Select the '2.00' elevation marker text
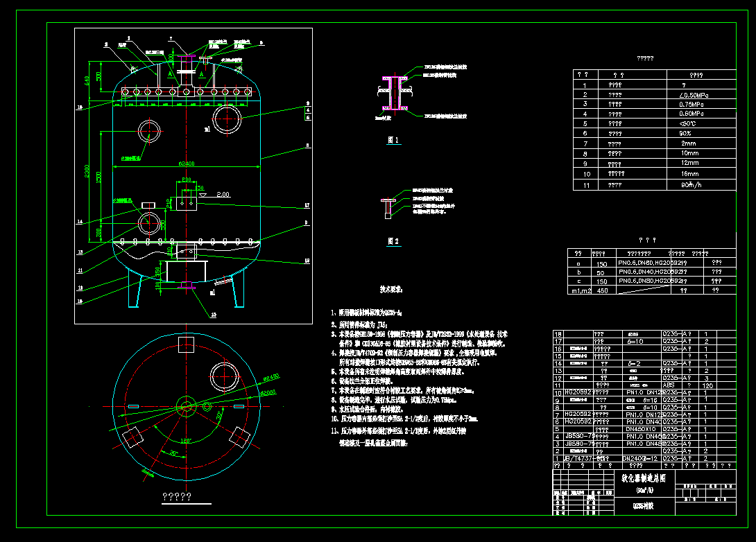Image resolution: width=756 pixels, height=542 pixels. (223, 194)
